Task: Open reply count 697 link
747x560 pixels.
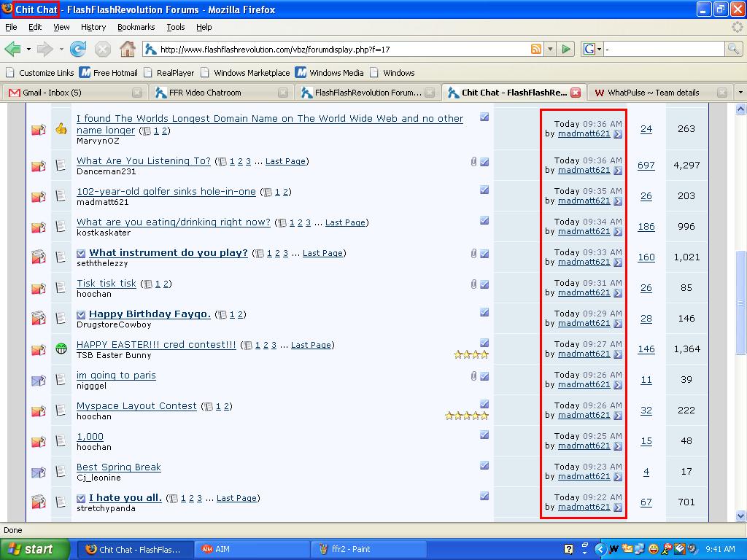Action: click(646, 166)
